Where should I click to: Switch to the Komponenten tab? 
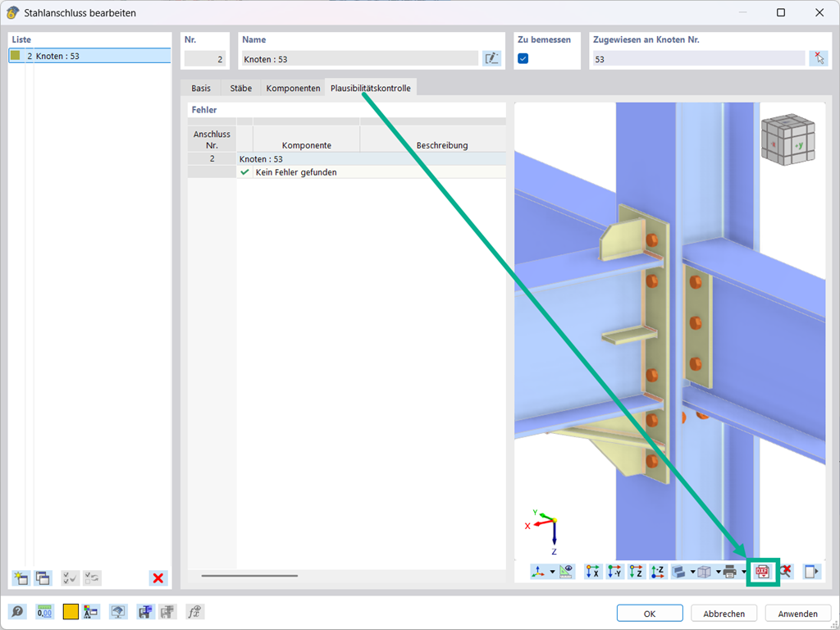pyautogui.click(x=292, y=87)
